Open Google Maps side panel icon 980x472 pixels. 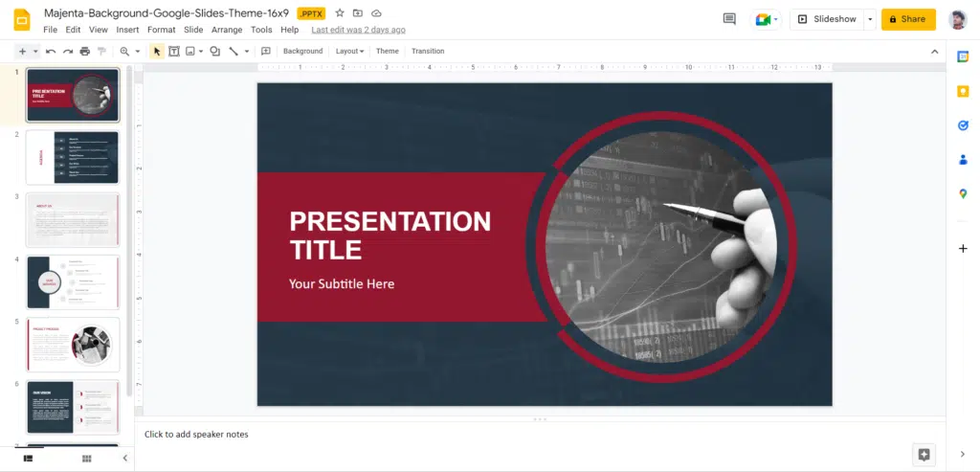point(963,193)
